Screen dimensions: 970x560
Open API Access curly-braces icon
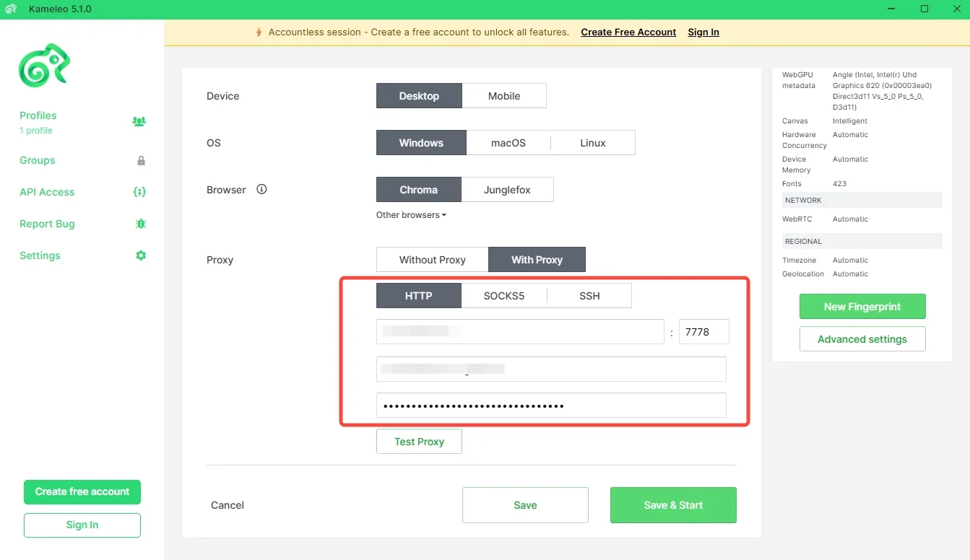140,192
